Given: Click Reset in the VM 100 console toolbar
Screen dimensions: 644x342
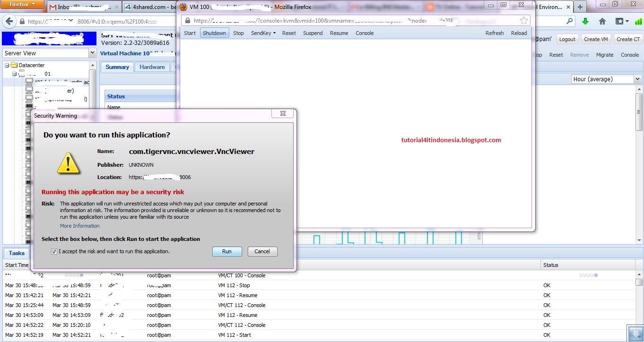Looking at the screenshot, I should click(x=289, y=33).
